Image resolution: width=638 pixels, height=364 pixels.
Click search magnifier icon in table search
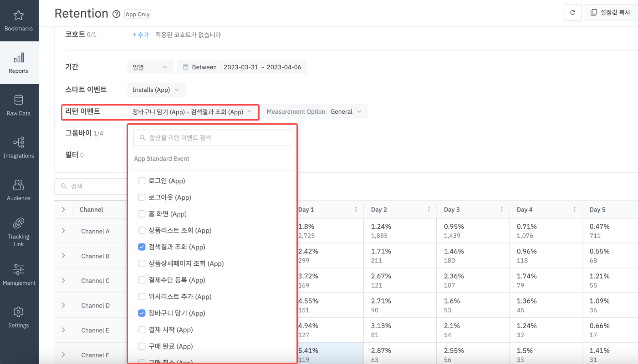(64, 187)
